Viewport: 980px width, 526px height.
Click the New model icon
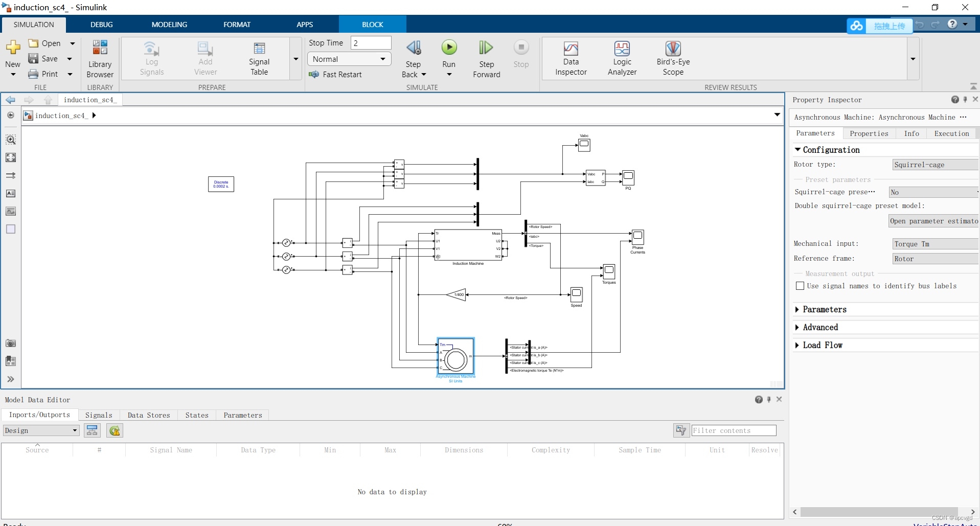tap(13, 48)
